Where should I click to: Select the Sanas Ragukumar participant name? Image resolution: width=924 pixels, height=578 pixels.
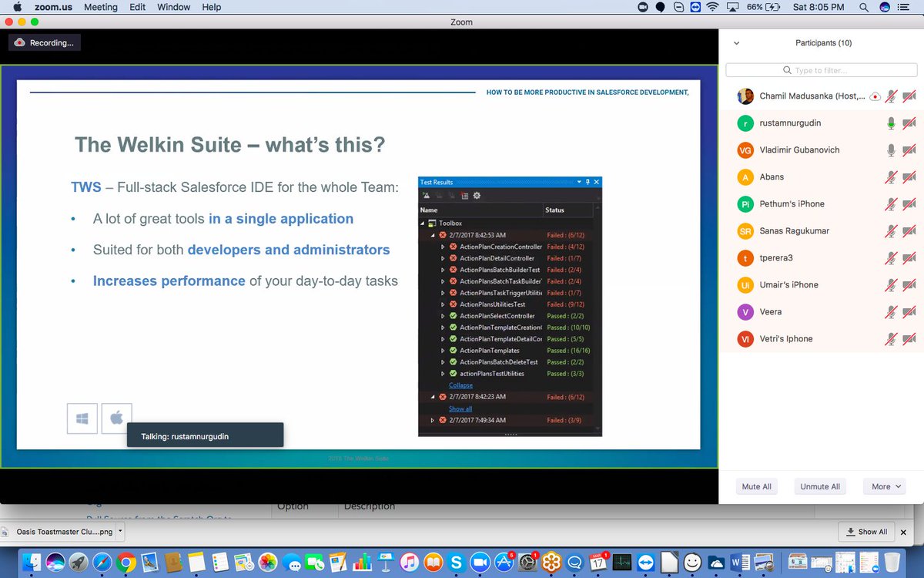tap(795, 231)
